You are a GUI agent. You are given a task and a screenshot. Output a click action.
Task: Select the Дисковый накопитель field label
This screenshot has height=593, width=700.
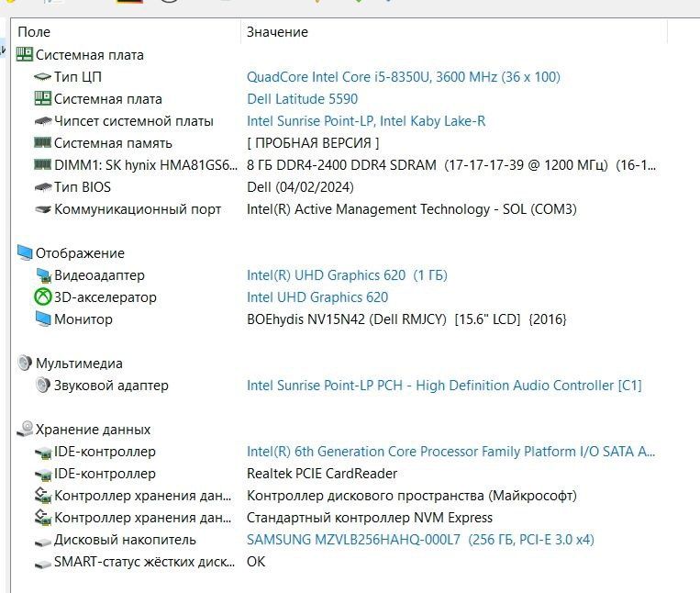click(125, 540)
